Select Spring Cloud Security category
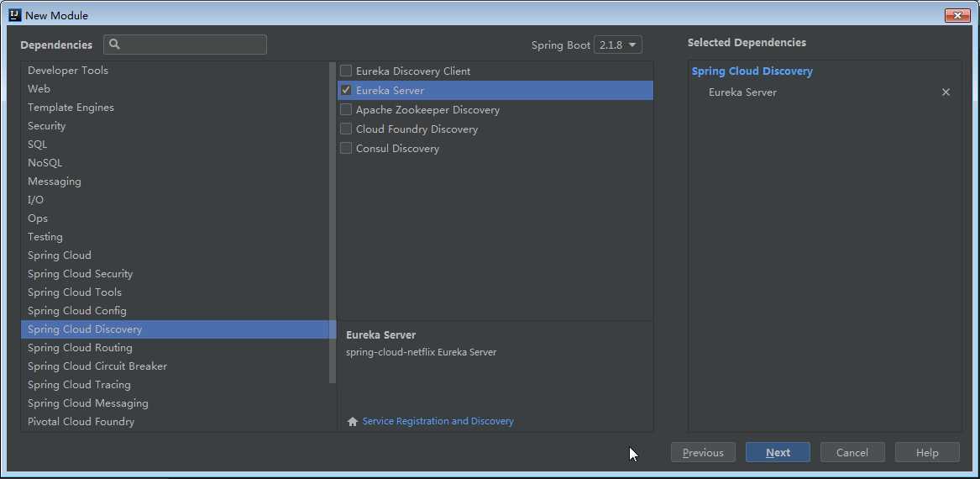The height and width of the screenshot is (479, 980). pyautogui.click(x=175, y=274)
